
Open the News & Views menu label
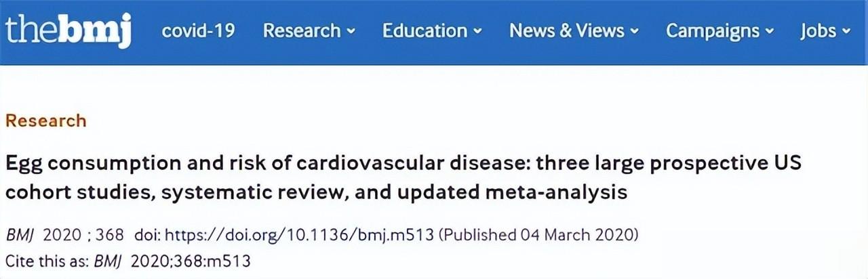click(x=566, y=31)
